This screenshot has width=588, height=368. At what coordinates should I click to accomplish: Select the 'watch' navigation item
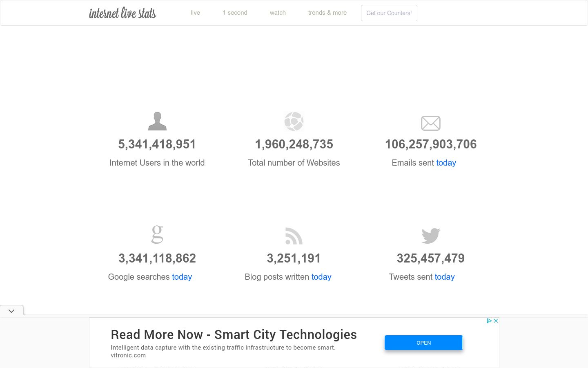click(278, 13)
